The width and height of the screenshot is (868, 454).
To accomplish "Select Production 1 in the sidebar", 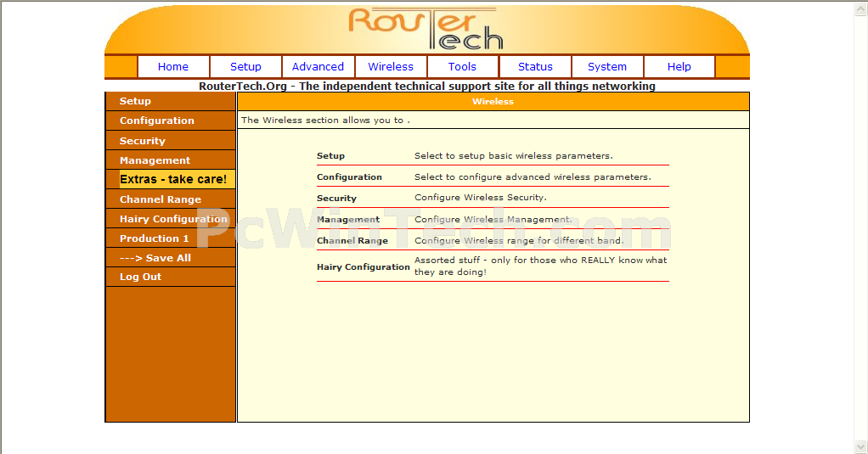I will coord(171,238).
